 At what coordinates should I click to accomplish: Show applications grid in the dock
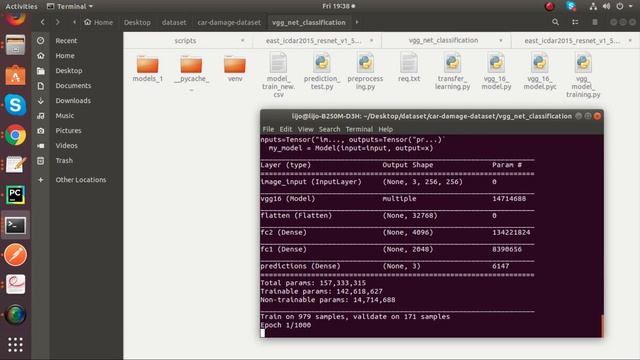click(x=15, y=345)
